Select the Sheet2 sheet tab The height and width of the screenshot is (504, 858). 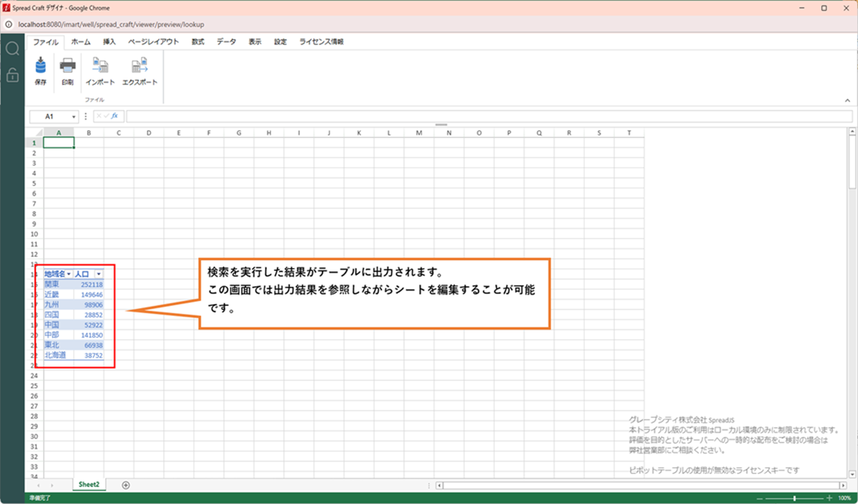point(89,484)
